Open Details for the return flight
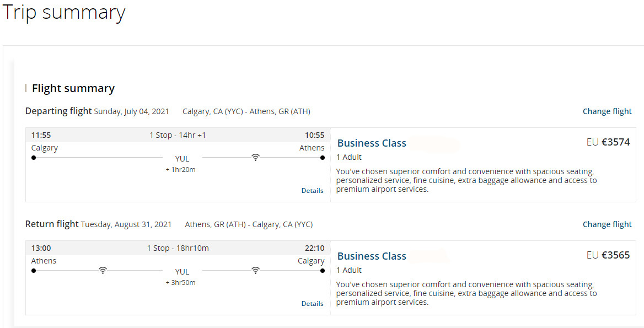644x328 pixels. pyautogui.click(x=312, y=303)
